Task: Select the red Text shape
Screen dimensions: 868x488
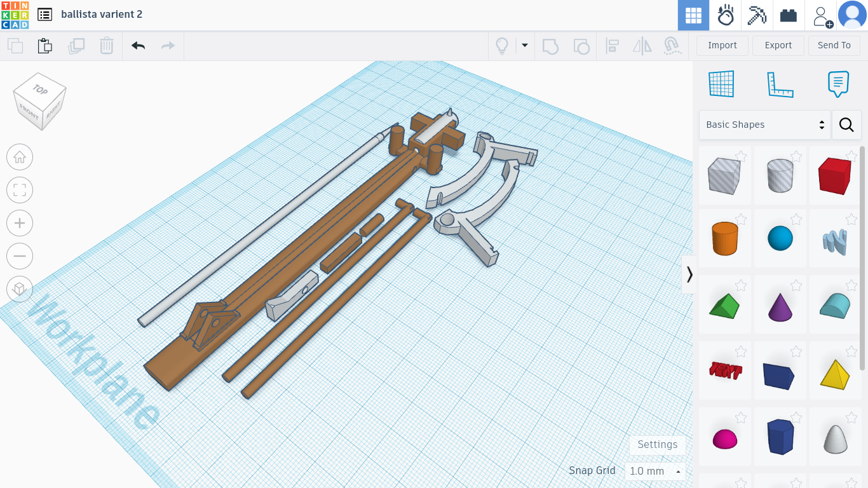Action: (x=725, y=370)
